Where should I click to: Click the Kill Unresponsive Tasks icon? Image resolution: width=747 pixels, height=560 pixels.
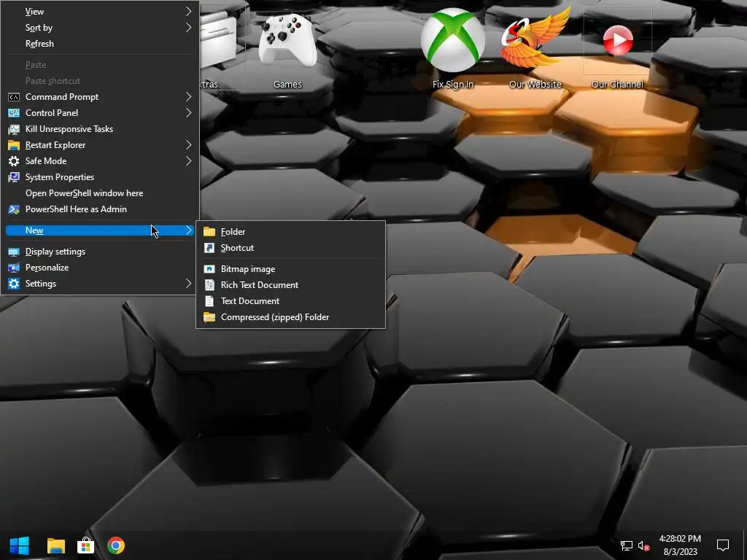click(x=14, y=129)
